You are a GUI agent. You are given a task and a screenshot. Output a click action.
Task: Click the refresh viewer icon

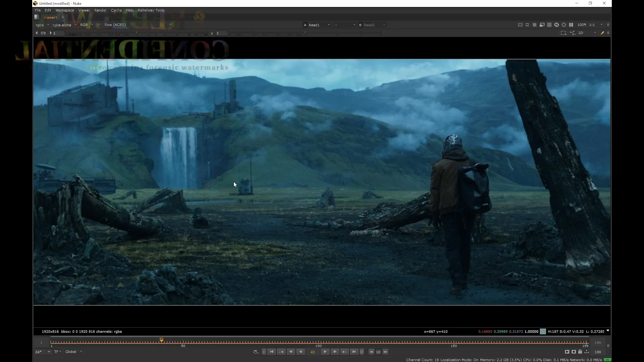click(x=556, y=25)
